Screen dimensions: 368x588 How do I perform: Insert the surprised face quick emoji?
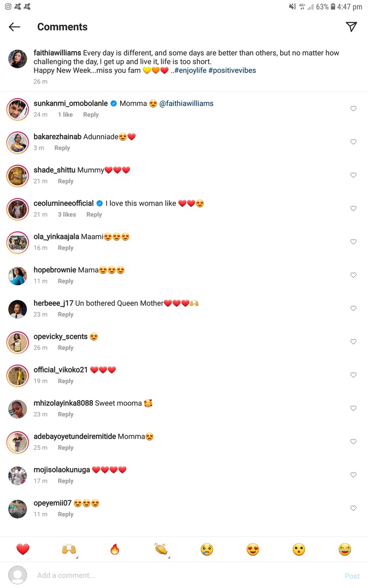[x=299, y=549]
